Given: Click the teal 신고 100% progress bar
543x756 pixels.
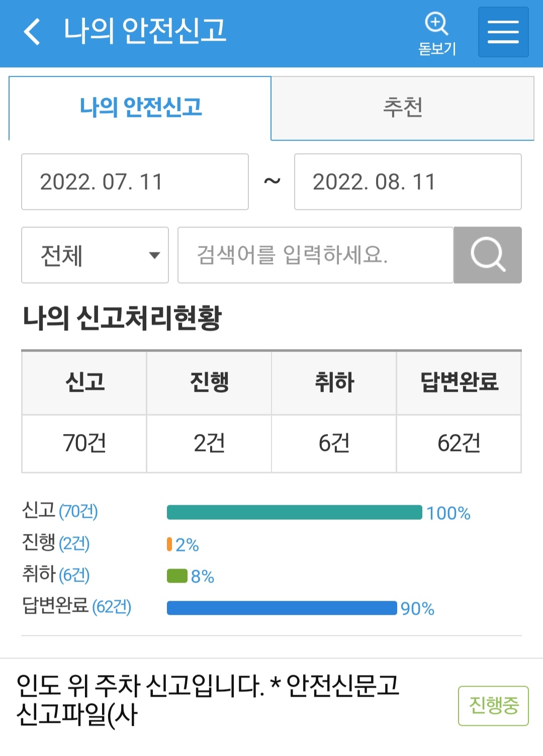Looking at the screenshot, I should [295, 512].
